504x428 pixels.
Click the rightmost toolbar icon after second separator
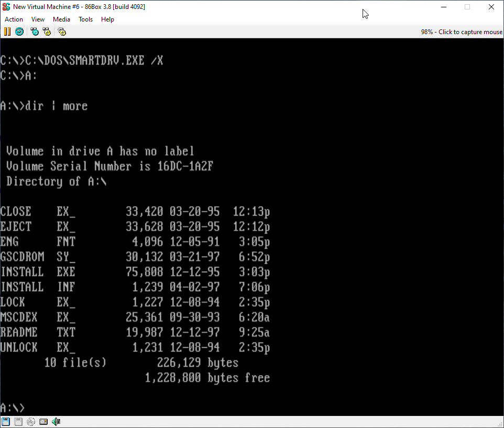click(x=62, y=31)
